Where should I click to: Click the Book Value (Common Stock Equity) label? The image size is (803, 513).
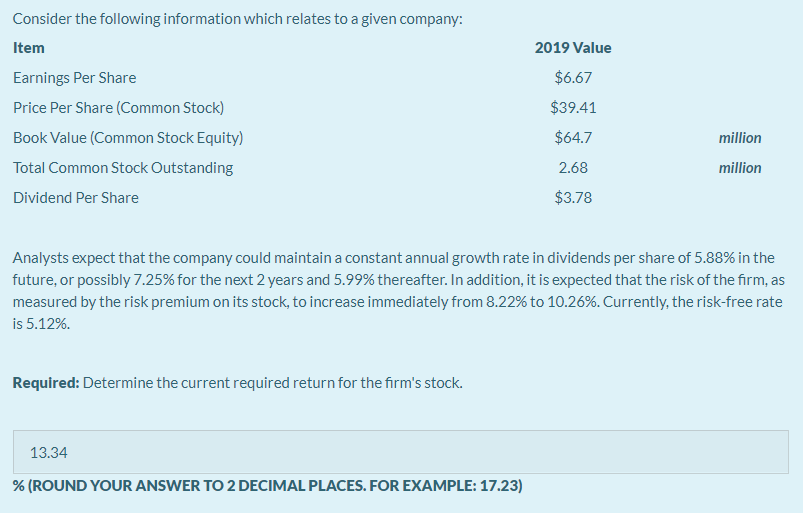tap(128, 138)
